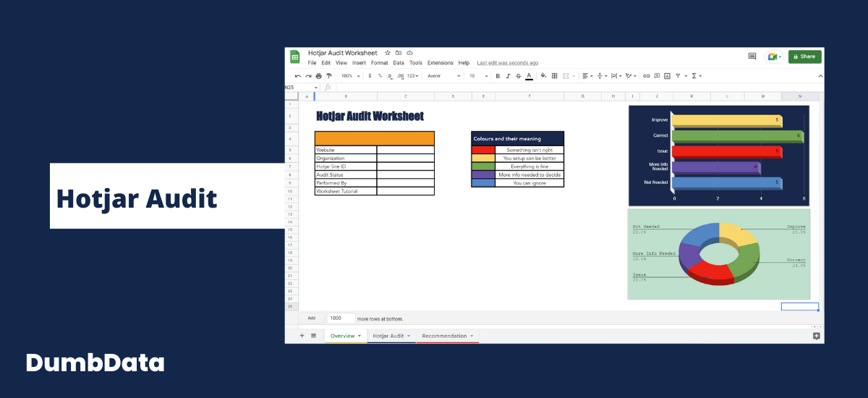Open the Extensions menu
Image resolution: width=868 pixels, height=398 pixels.
440,63
